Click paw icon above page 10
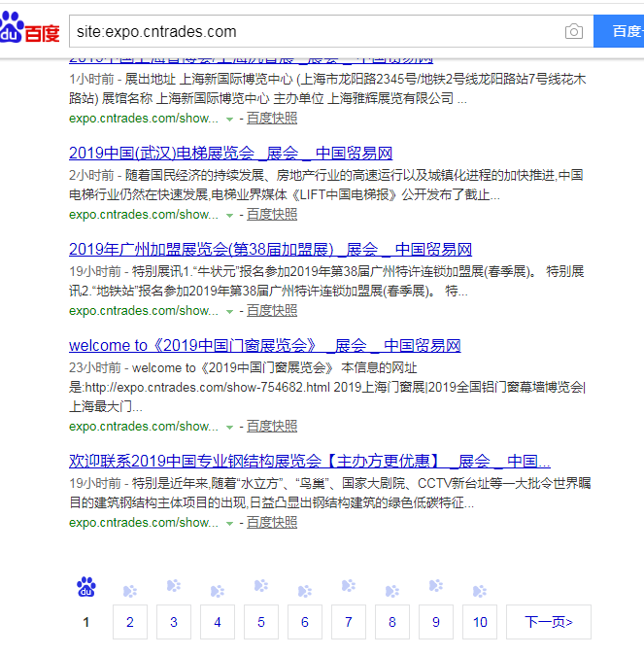The image size is (644, 656). 480,590
